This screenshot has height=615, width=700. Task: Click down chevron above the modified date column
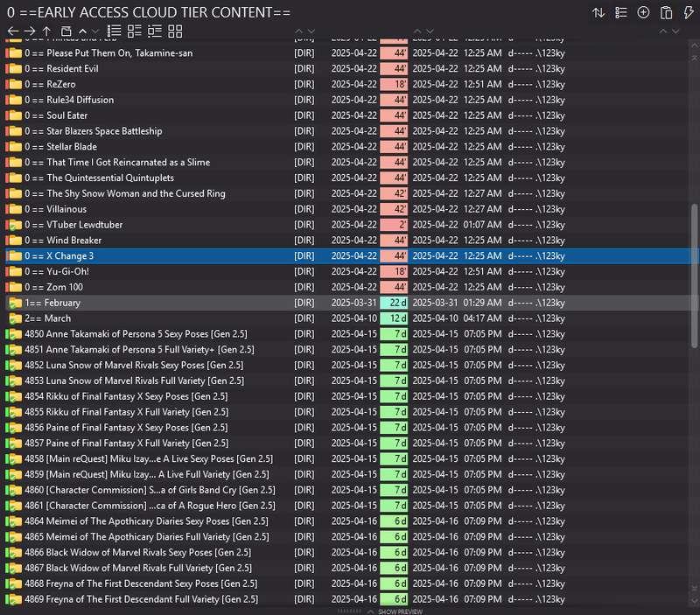click(430, 31)
